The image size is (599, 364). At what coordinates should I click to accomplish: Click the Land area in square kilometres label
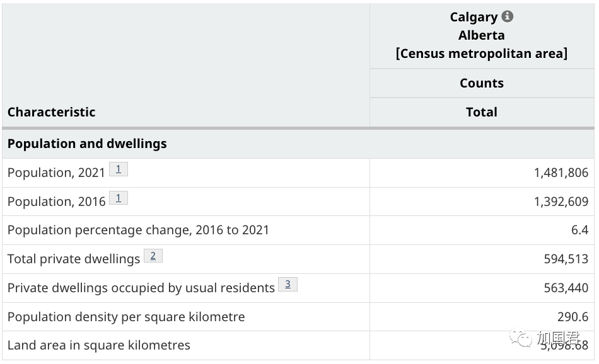[98, 345]
